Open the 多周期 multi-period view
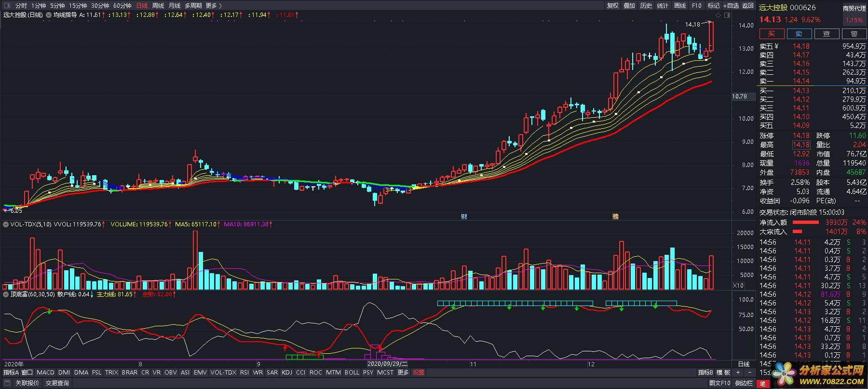868x389 pixels. 193,6
